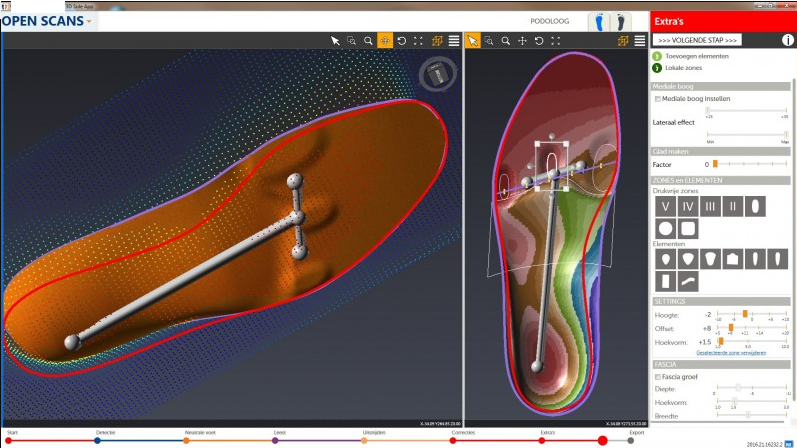Click the Geselecteerde zone verwijderen link
The width and height of the screenshot is (797, 448).
[x=731, y=353]
